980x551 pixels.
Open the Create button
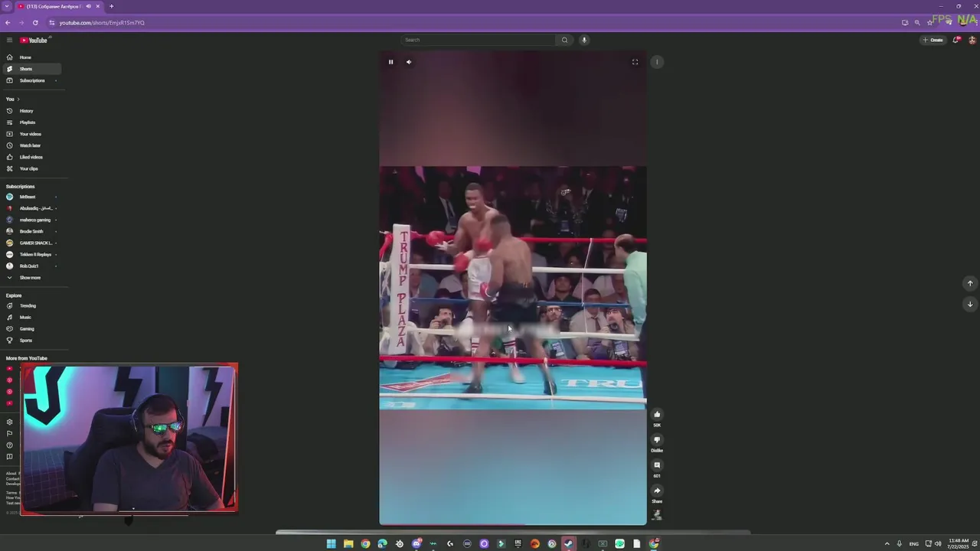[x=933, y=40]
